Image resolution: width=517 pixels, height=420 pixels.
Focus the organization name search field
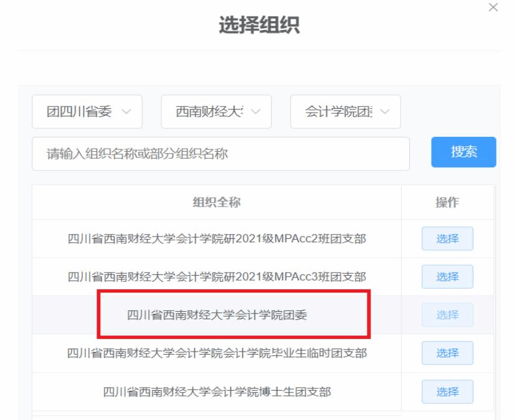221,154
